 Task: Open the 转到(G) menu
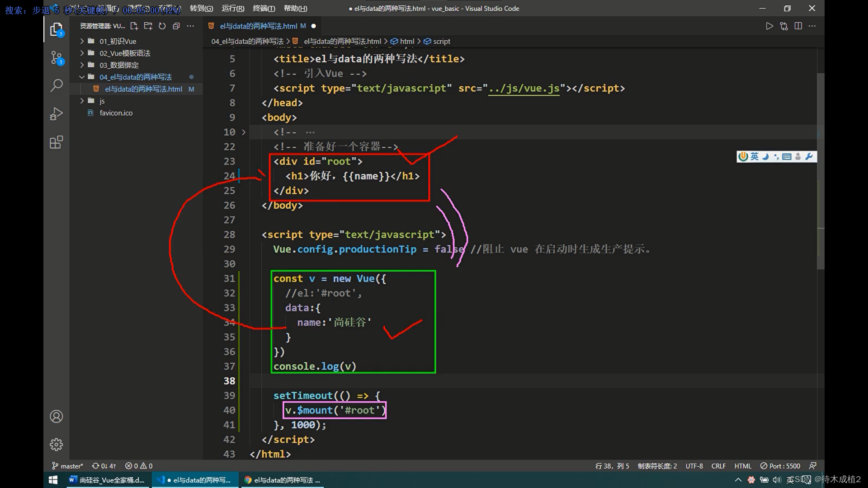coord(201,8)
